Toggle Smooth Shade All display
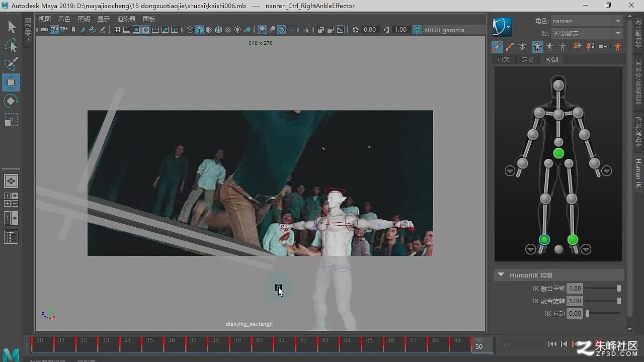The width and height of the screenshot is (644, 362). [199, 30]
